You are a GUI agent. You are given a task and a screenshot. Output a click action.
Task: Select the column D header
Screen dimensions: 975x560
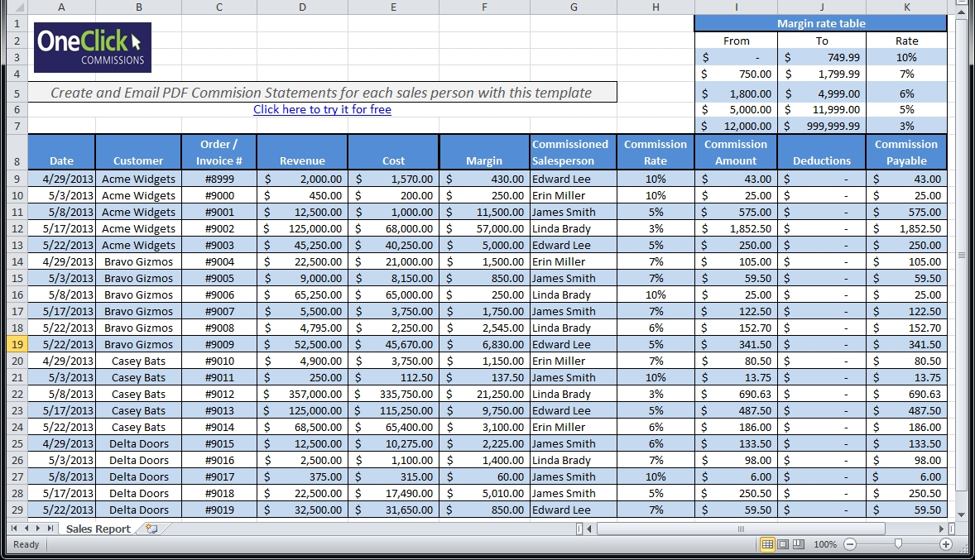[x=302, y=7]
